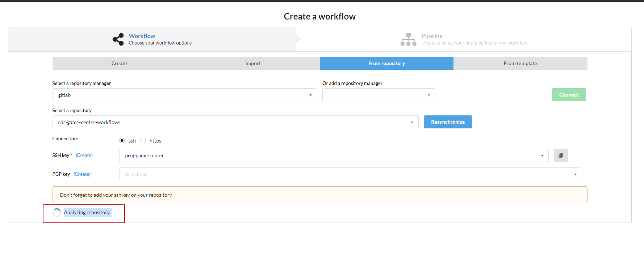Viewport: 644px width, 255px height.
Task: Click the Select a repository label
Action: (x=72, y=110)
